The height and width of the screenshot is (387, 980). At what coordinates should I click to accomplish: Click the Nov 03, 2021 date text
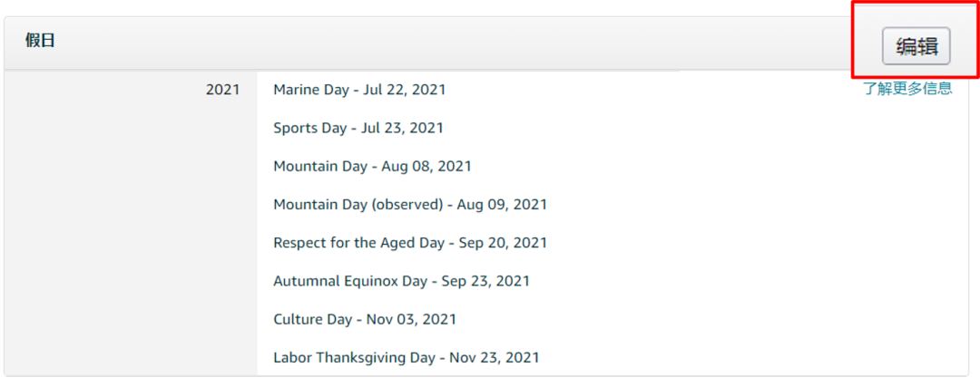[411, 320]
